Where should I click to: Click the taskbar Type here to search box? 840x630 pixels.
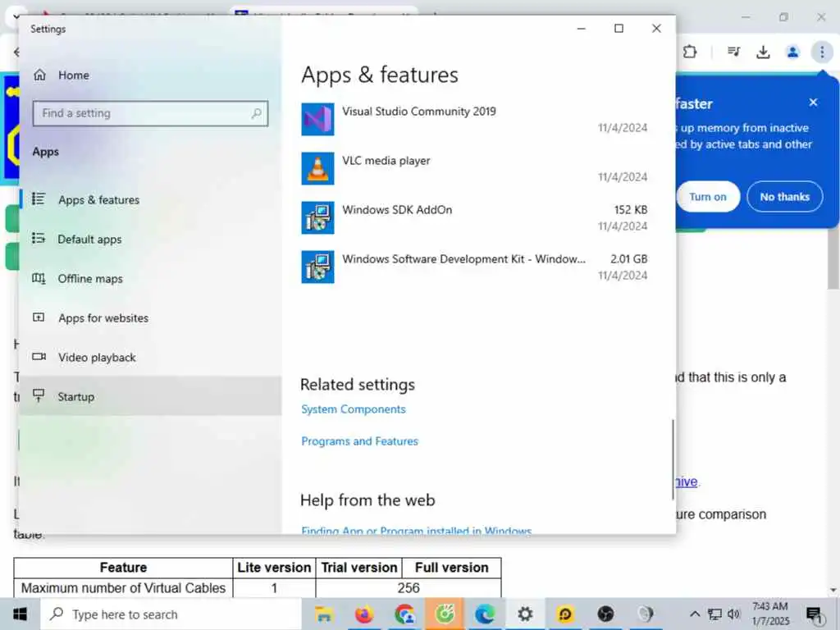[171, 614]
